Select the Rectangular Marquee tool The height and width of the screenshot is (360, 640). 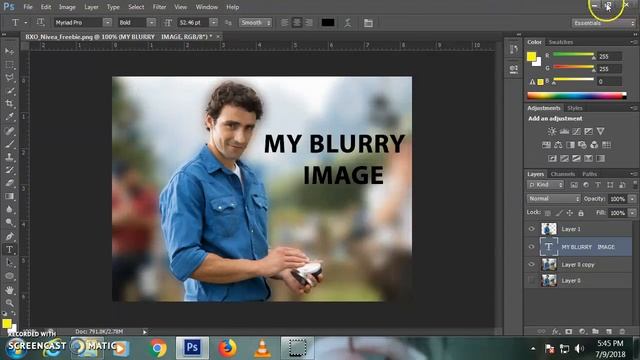9,64
